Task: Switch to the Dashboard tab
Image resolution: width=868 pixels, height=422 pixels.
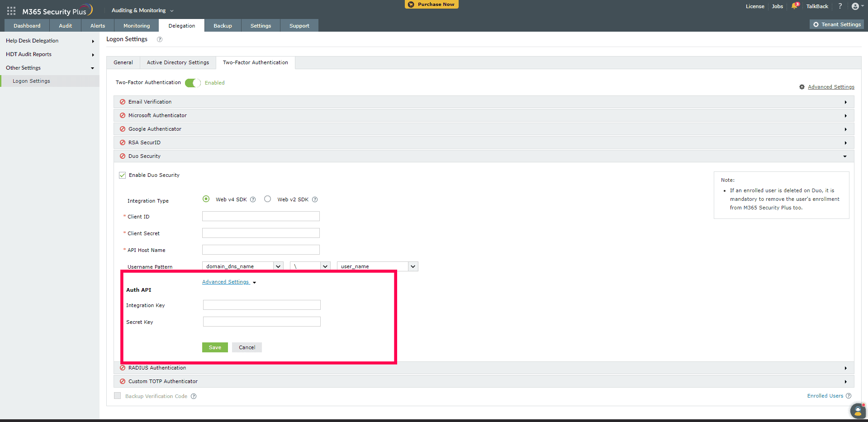Action: [x=27, y=26]
